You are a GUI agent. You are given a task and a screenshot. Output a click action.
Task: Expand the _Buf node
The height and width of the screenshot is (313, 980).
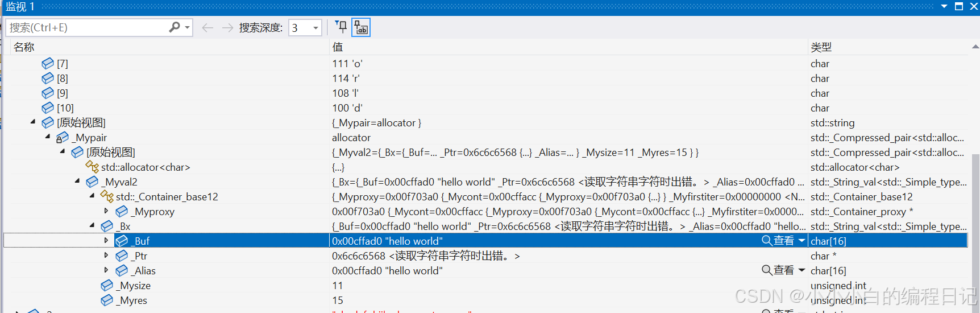(x=106, y=240)
